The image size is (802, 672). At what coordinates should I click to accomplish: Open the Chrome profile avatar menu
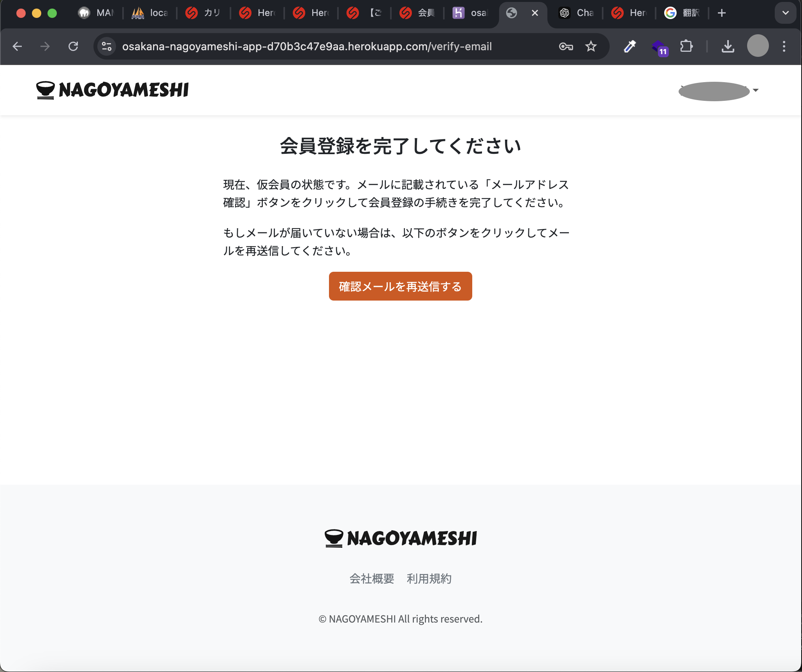(x=757, y=46)
